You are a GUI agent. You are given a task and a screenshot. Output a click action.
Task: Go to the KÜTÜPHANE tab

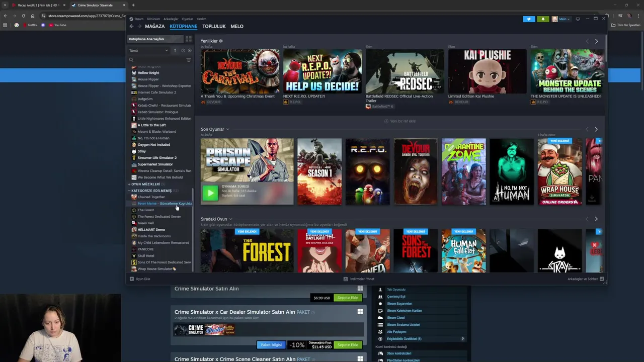(183, 26)
